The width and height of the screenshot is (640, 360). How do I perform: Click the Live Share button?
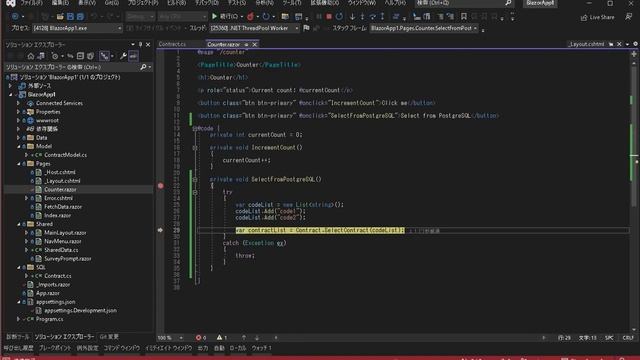point(598,17)
